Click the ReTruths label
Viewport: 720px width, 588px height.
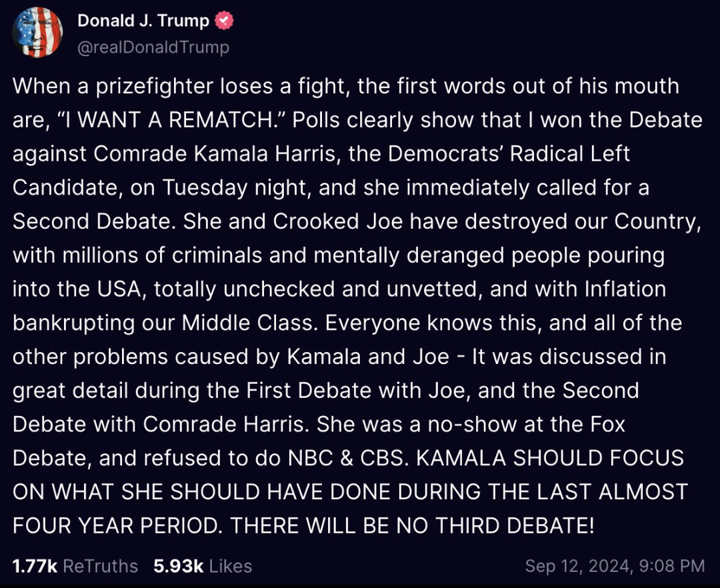pos(100,566)
